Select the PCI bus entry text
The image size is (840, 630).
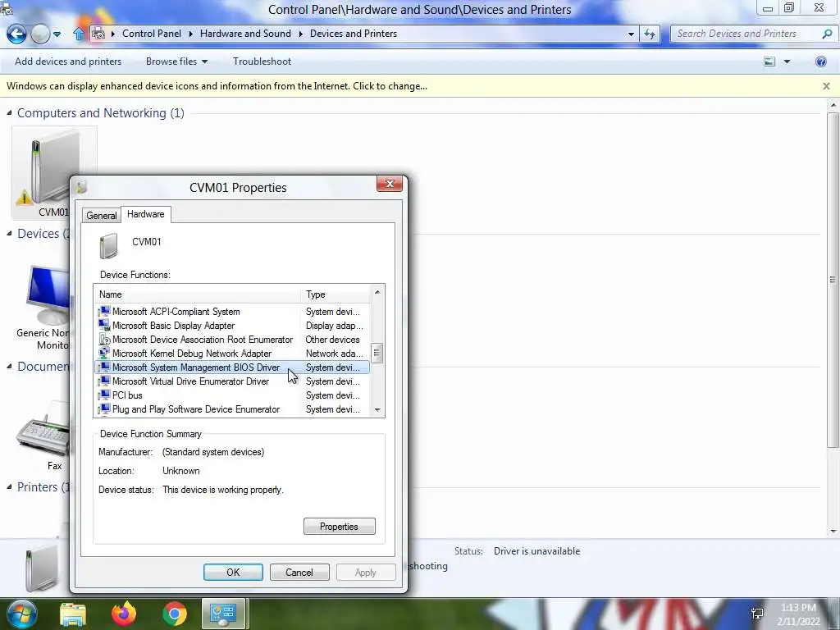tap(127, 395)
